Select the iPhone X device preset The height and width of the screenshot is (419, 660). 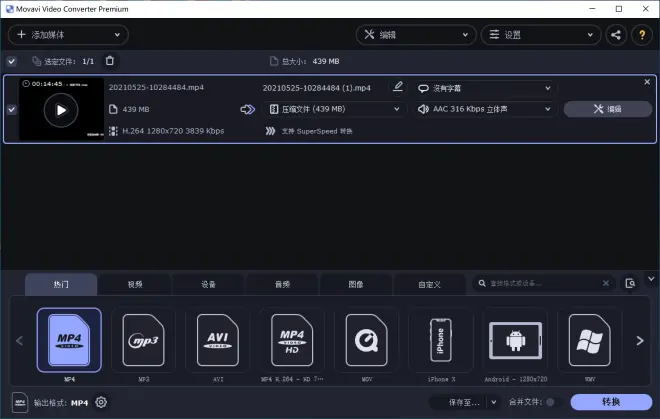[441, 340]
